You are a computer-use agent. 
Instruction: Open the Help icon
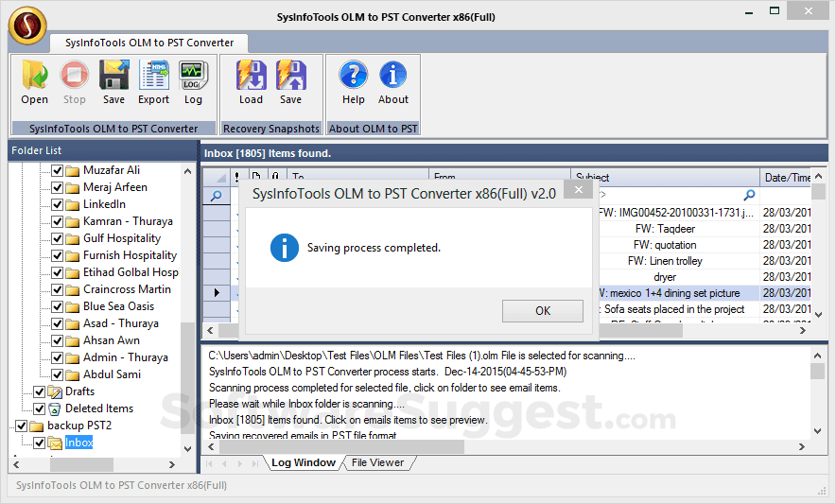tap(353, 76)
